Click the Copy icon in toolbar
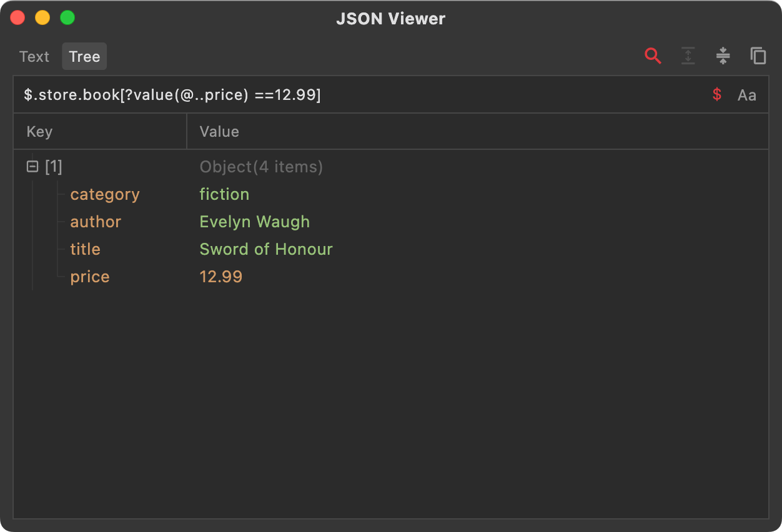Image resolution: width=782 pixels, height=532 pixels. coord(758,56)
